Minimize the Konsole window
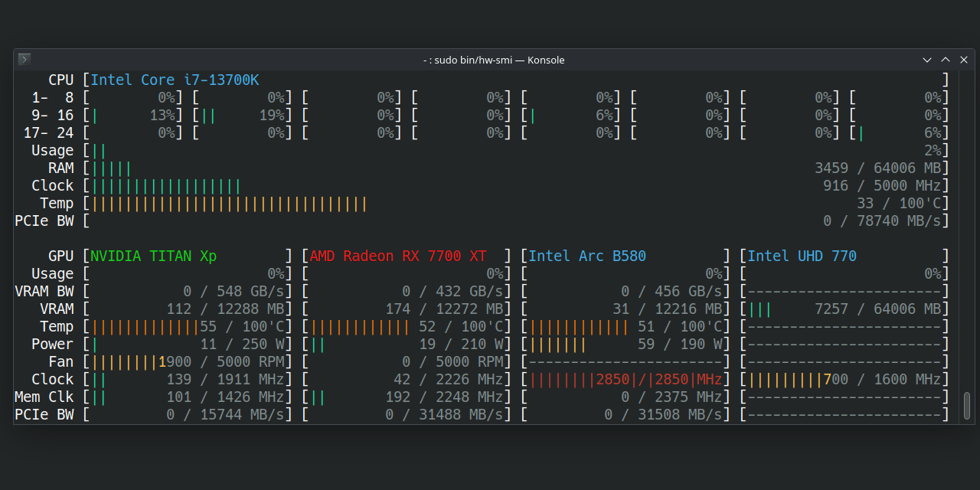 [927, 60]
